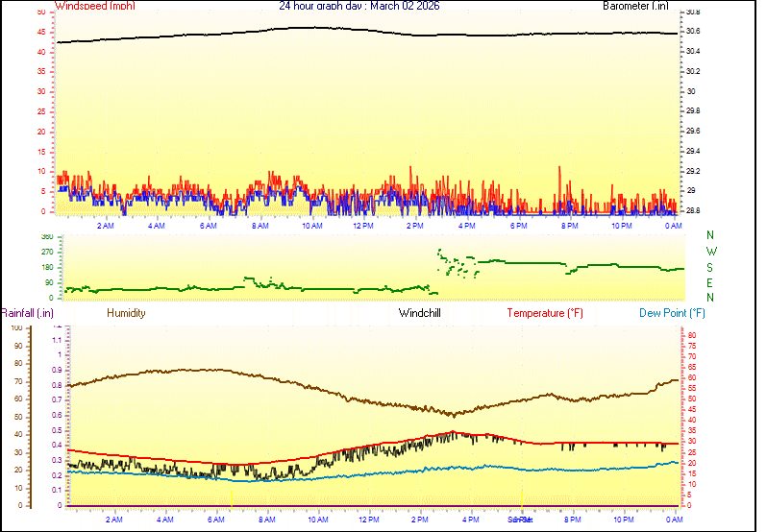This screenshot has width=767, height=532.
Task: Click the Barometer (.in) axis label
Action: point(635,7)
